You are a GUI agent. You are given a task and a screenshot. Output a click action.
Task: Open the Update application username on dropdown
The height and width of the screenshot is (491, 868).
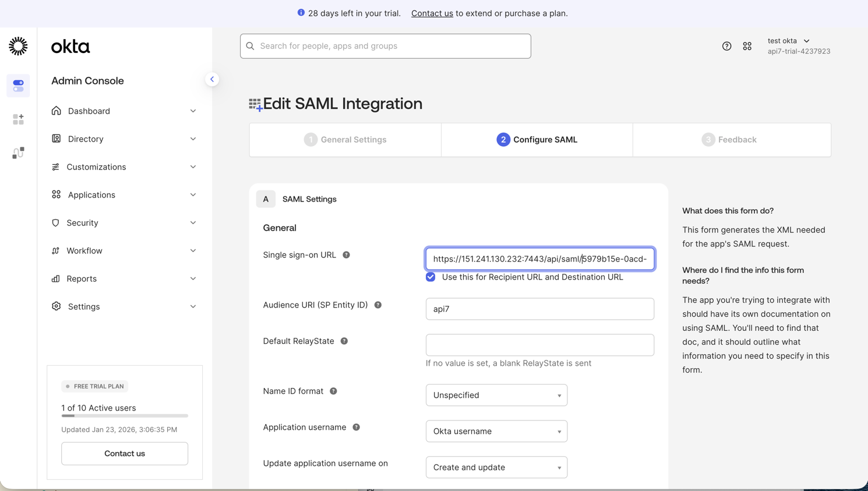(x=496, y=467)
